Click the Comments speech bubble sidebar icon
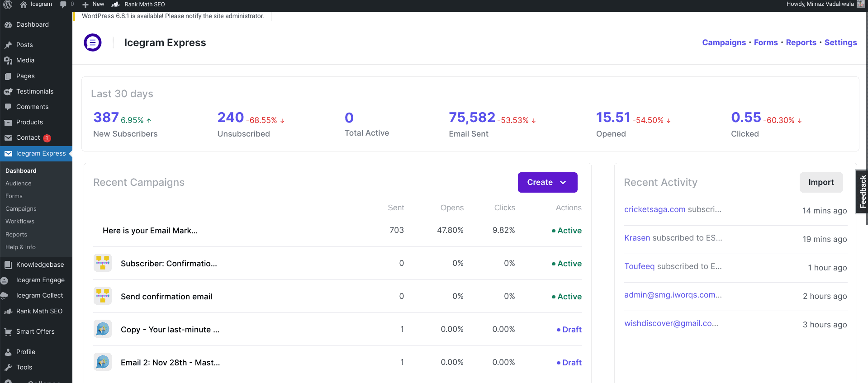 tap(8, 107)
